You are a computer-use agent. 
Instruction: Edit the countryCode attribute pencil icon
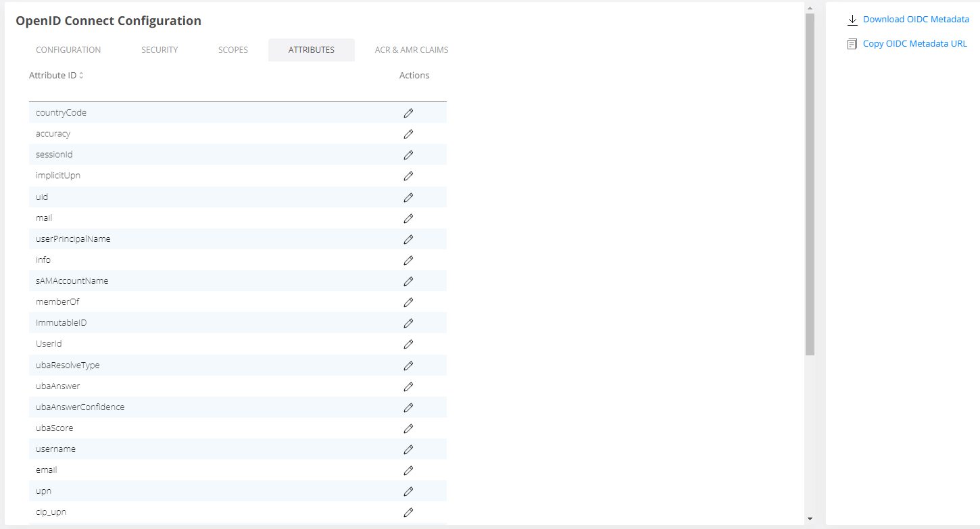click(x=408, y=113)
